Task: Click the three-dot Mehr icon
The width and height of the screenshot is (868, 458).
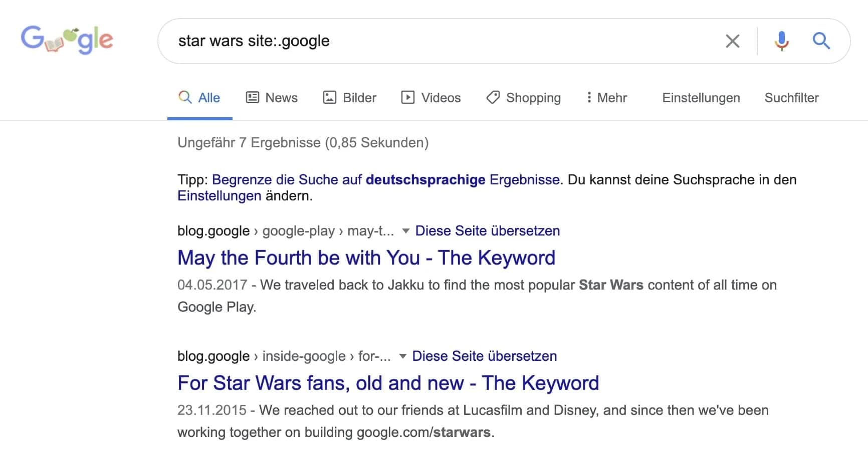Action: (589, 97)
